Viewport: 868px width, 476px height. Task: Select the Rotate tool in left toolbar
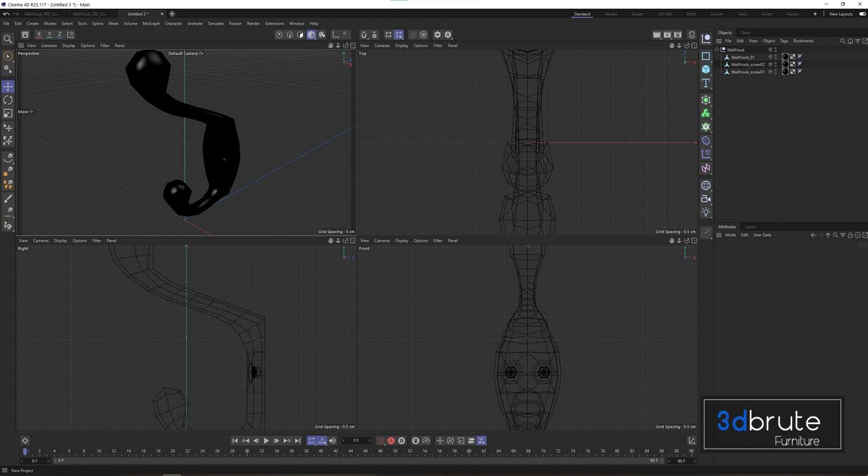click(8, 100)
